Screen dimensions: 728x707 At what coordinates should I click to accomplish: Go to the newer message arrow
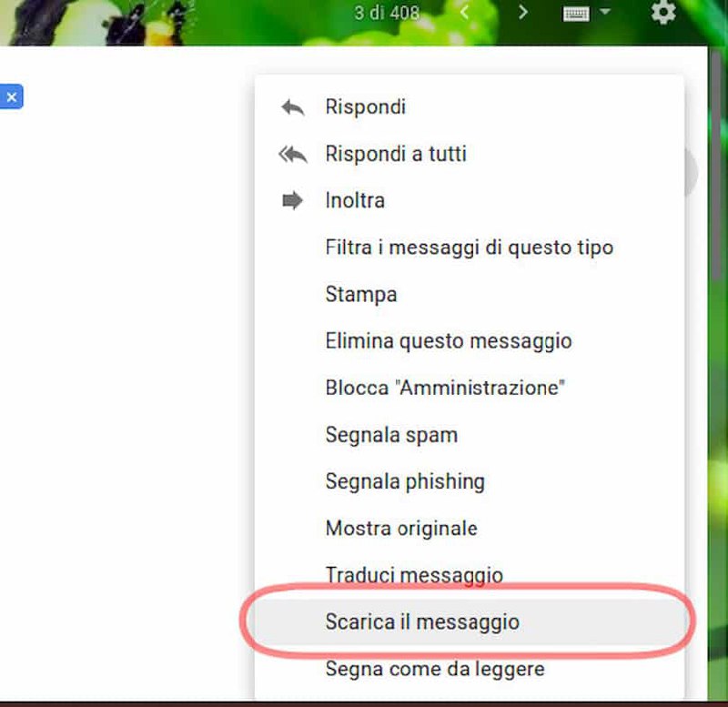(x=465, y=12)
